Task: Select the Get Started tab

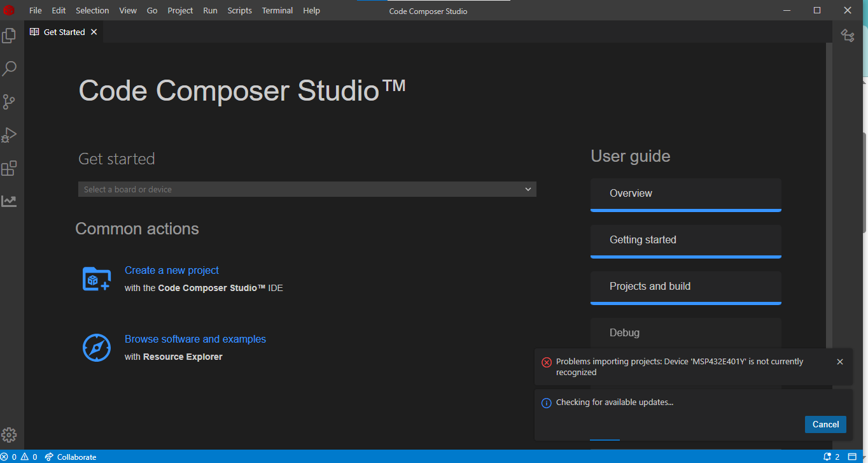Action: tap(64, 32)
